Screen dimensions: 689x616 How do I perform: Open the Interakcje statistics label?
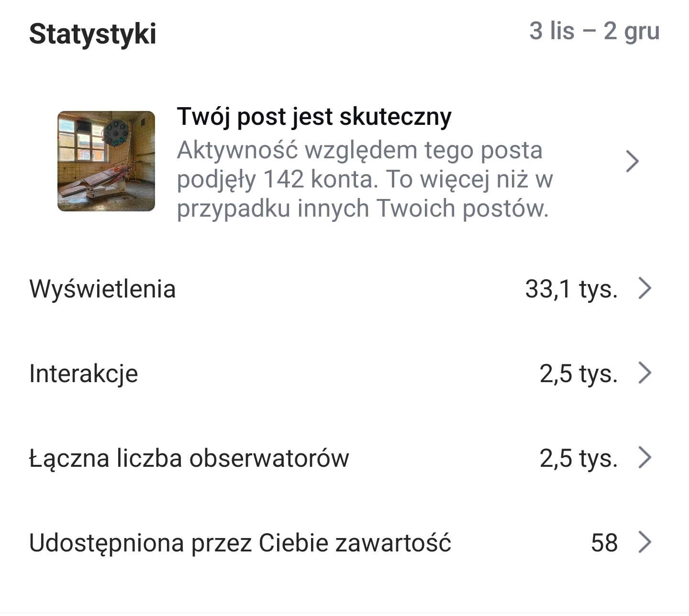pyautogui.click(x=84, y=374)
